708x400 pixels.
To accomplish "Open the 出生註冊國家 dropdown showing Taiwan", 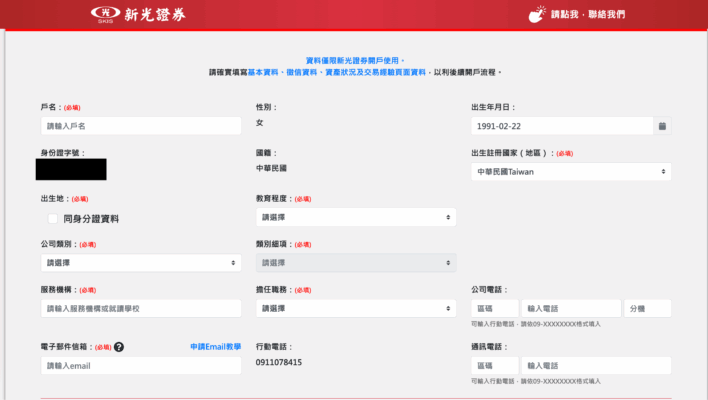I will pos(571,172).
